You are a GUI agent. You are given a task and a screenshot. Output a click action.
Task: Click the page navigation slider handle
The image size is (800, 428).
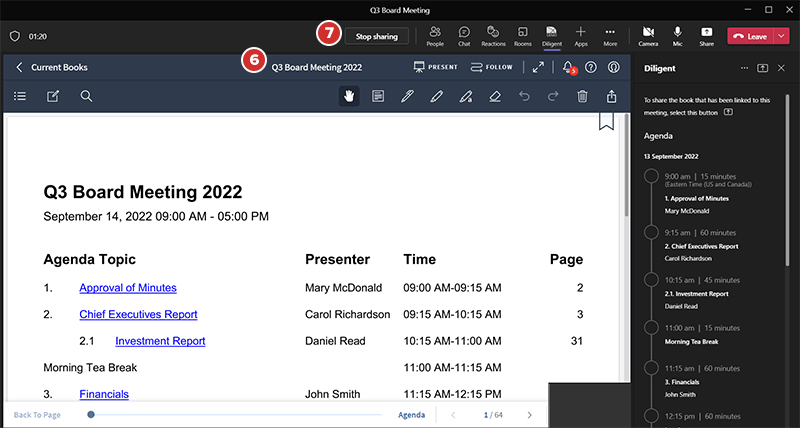(91, 414)
